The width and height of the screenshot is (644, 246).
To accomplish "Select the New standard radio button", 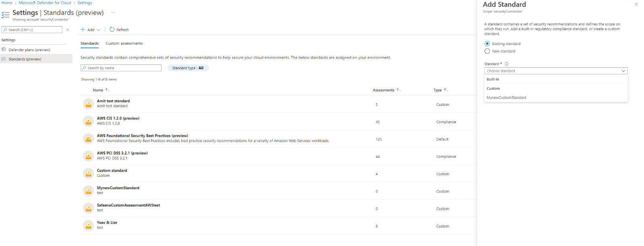I will tap(487, 51).
